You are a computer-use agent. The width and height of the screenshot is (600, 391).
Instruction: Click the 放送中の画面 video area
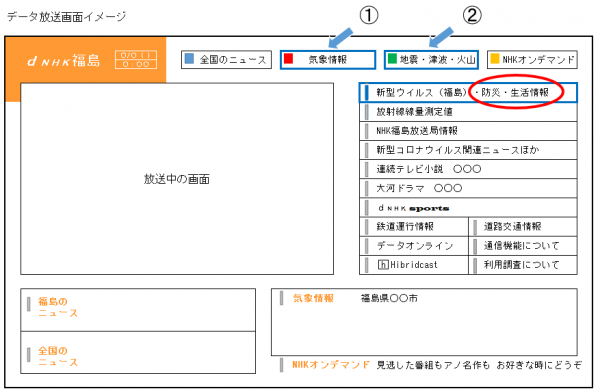point(177,179)
